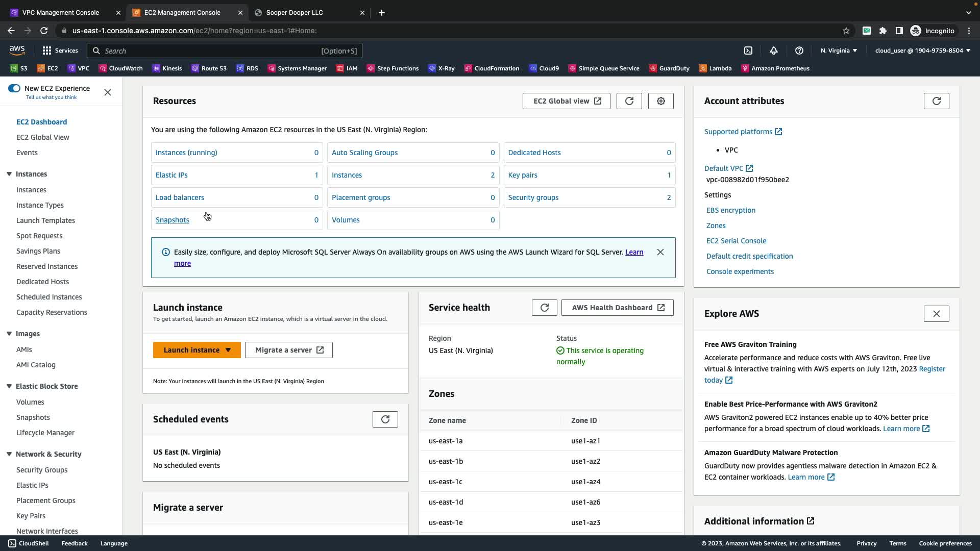Switch to the VPC Management Console tab
The width and height of the screenshot is (980, 551).
click(60, 12)
